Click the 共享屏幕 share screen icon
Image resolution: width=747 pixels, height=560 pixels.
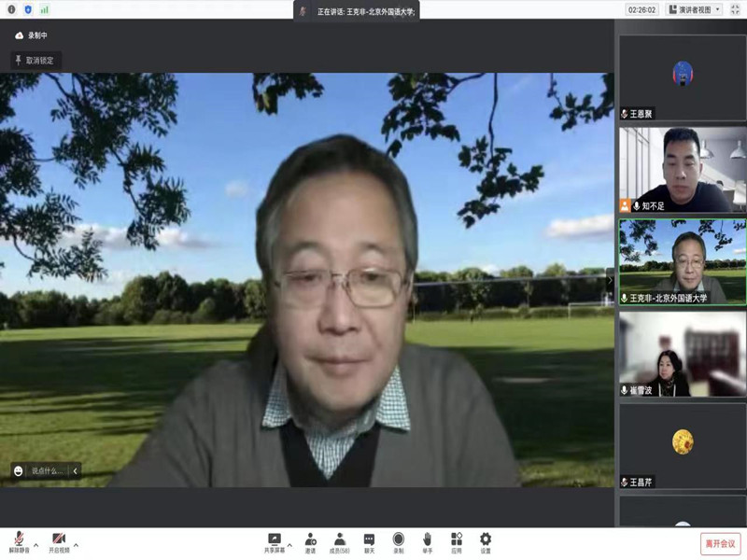[x=275, y=541]
